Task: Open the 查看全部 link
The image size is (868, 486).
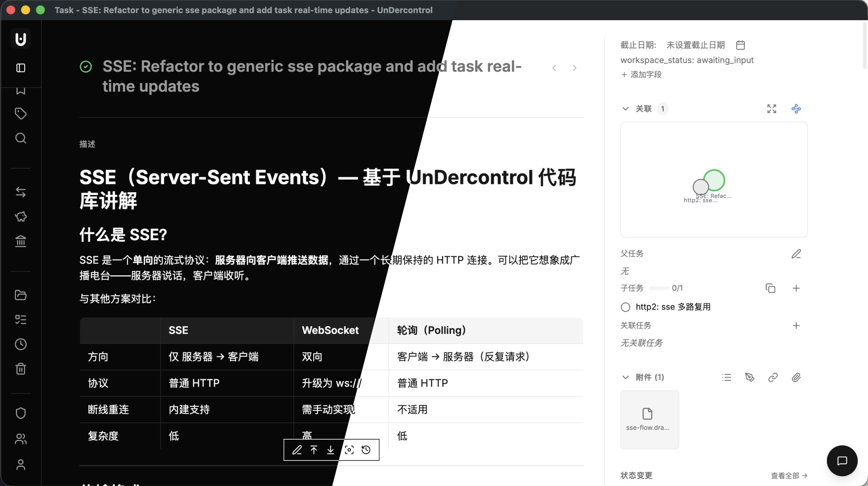Action: point(789,476)
